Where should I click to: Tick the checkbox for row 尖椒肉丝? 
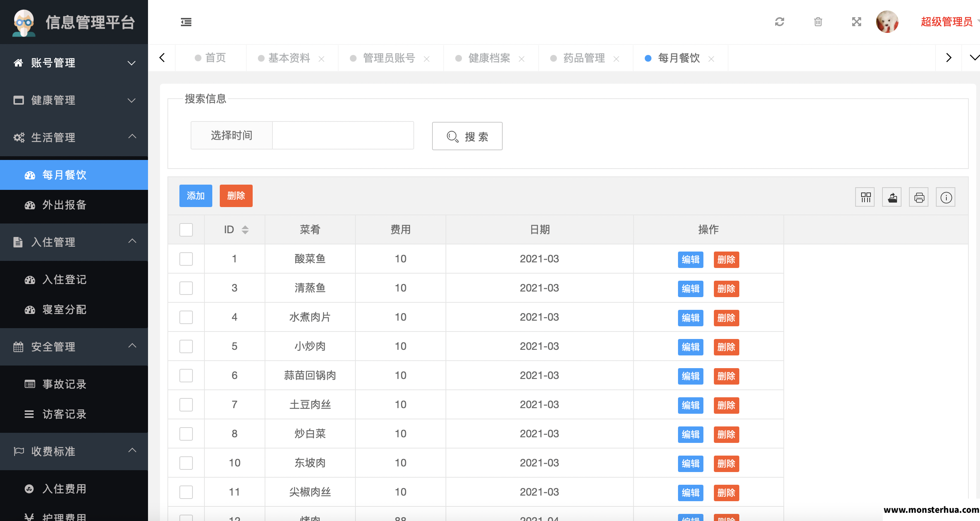[186, 492]
